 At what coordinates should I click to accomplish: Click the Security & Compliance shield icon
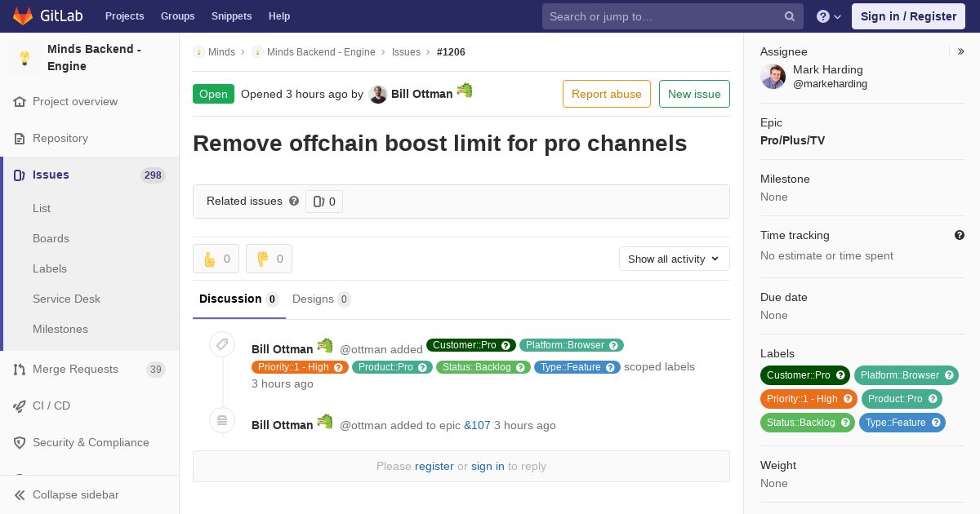(20, 443)
